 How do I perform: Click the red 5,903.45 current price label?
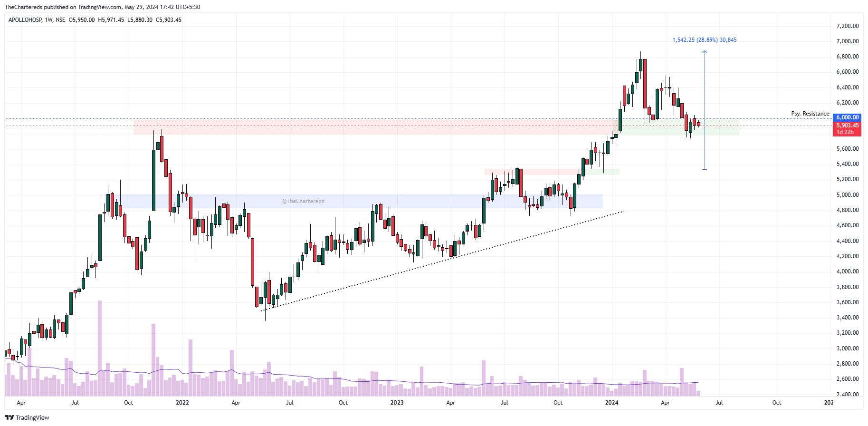(x=847, y=126)
